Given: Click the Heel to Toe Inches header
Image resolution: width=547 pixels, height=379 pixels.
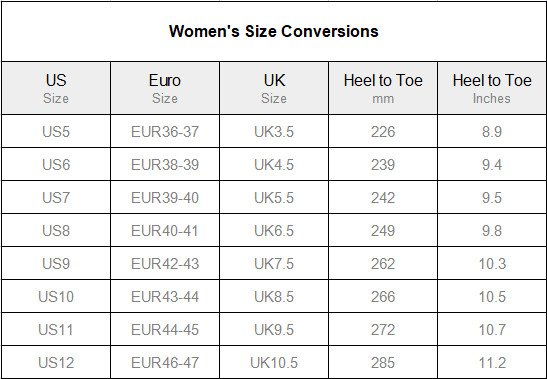Looking at the screenshot, I should [492, 88].
